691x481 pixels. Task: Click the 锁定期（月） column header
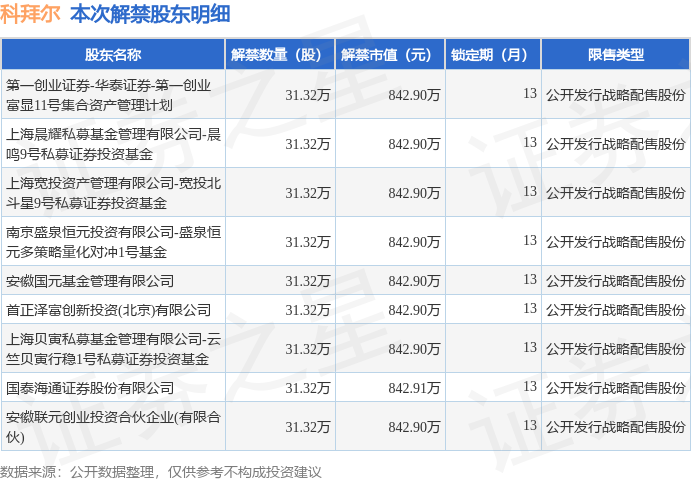coord(493,55)
